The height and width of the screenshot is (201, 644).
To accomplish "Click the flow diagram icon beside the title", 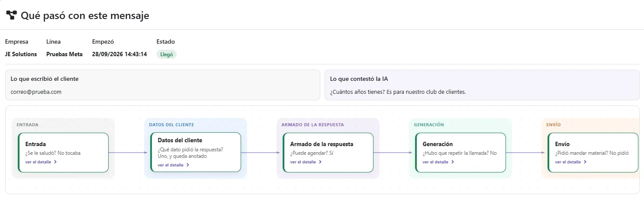I will pyautogui.click(x=11, y=16).
